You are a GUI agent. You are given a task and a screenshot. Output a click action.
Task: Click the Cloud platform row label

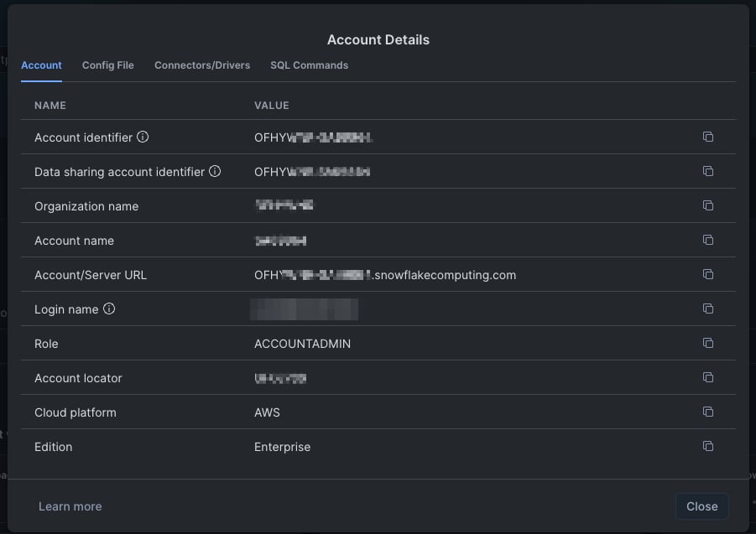tap(76, 412)
